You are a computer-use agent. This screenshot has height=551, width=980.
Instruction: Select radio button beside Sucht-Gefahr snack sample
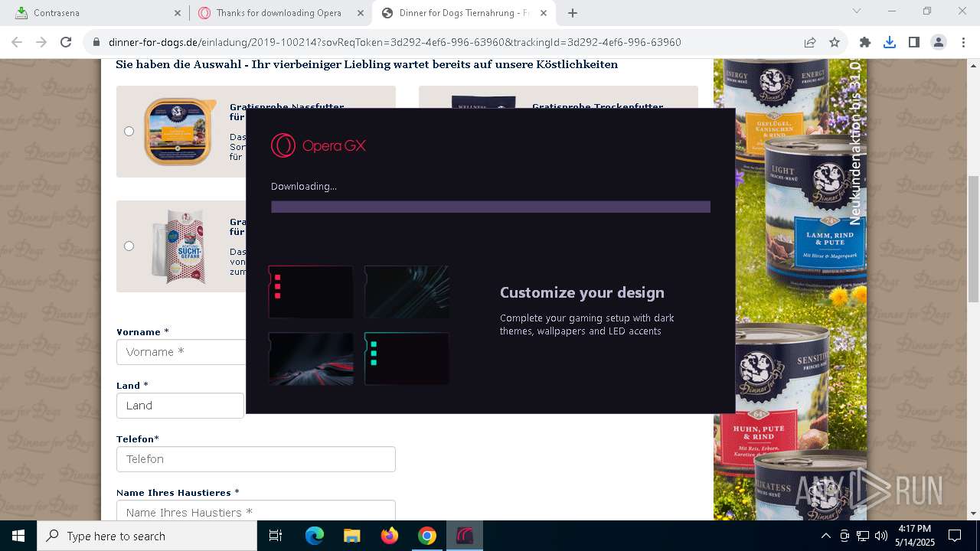pyautogui.click(x=129, y=246)
